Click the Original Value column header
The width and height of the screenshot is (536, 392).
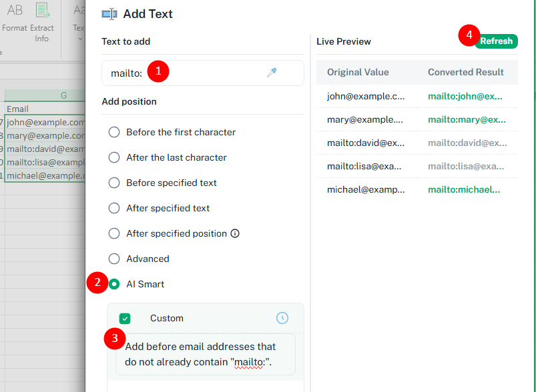pos(358,73)
